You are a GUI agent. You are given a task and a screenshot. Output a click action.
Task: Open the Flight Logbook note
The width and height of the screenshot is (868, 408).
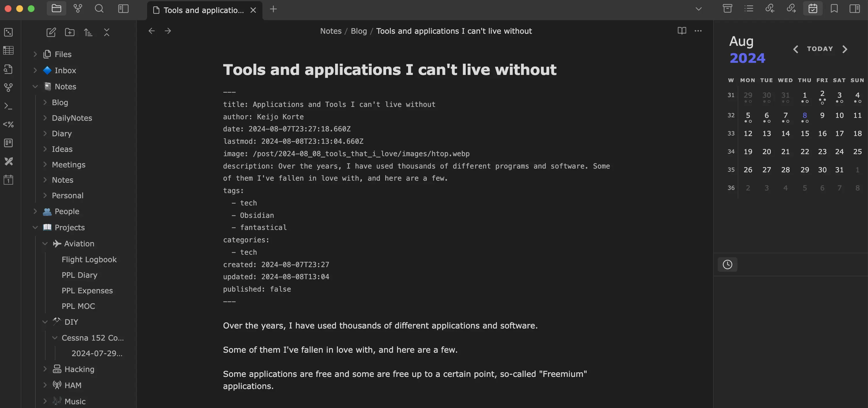[89, 260]
